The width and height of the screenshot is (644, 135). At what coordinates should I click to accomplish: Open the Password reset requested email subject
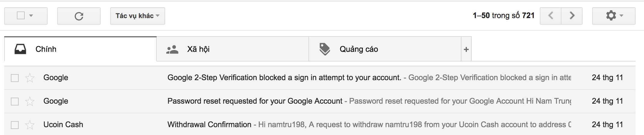255,101
